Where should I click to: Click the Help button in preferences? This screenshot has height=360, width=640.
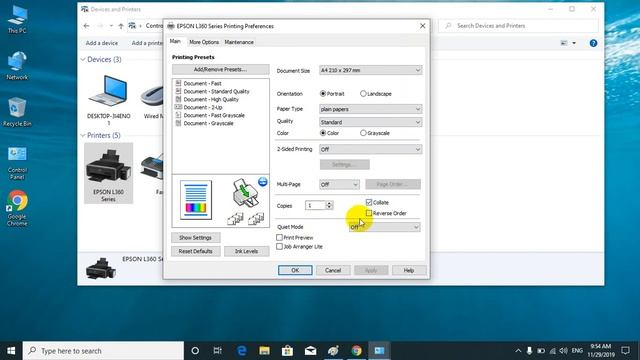click(409, 270)
